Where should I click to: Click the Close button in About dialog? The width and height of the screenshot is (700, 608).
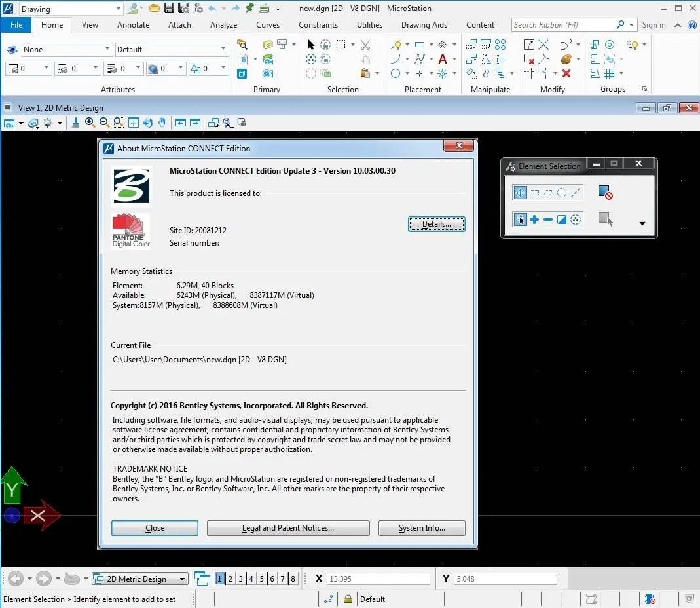point(155,527)
